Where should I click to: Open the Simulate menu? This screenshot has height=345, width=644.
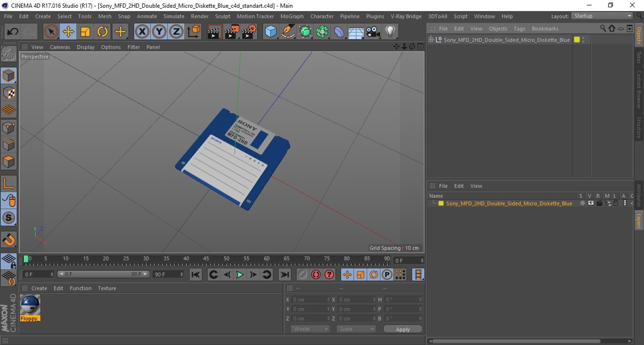point(174,16)
